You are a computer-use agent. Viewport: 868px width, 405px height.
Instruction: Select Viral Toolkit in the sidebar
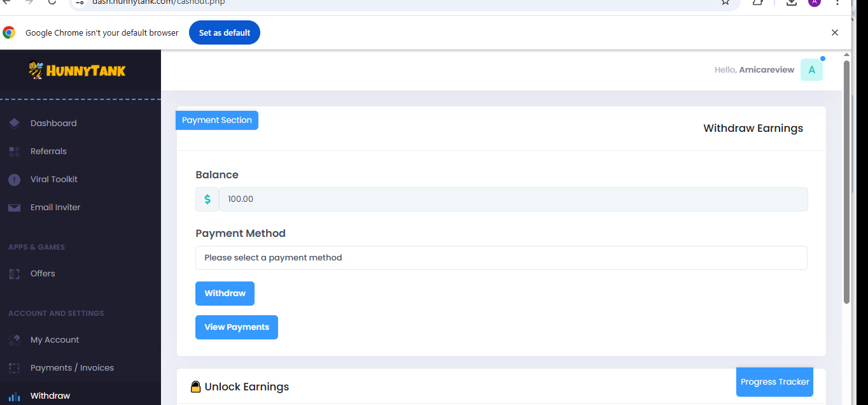coord(54,179)
